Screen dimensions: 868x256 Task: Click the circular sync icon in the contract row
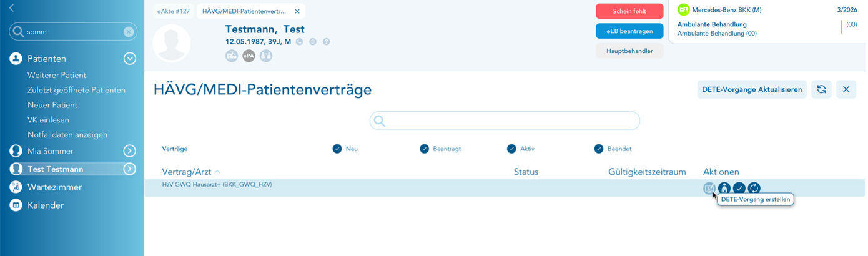click(754, 188)
